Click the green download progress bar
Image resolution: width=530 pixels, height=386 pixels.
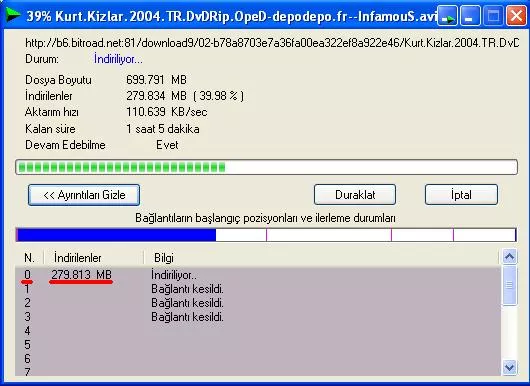point(266,167)
